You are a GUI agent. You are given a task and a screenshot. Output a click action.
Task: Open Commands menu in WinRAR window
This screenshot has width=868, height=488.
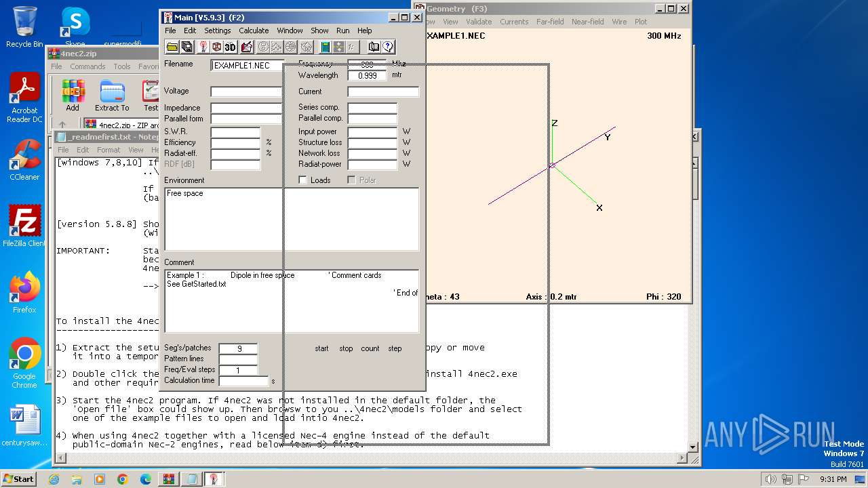pos(87,66)
